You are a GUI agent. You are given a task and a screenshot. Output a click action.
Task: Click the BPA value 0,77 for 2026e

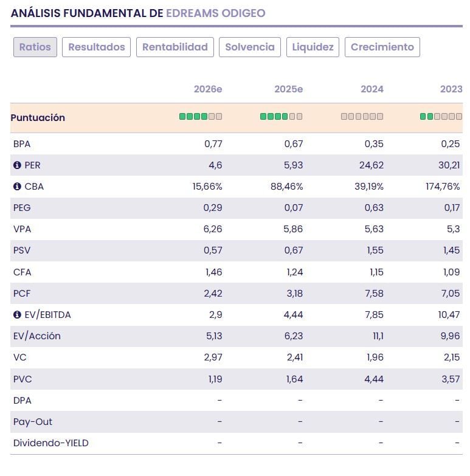pyautogui.click(x=213, y=144)
